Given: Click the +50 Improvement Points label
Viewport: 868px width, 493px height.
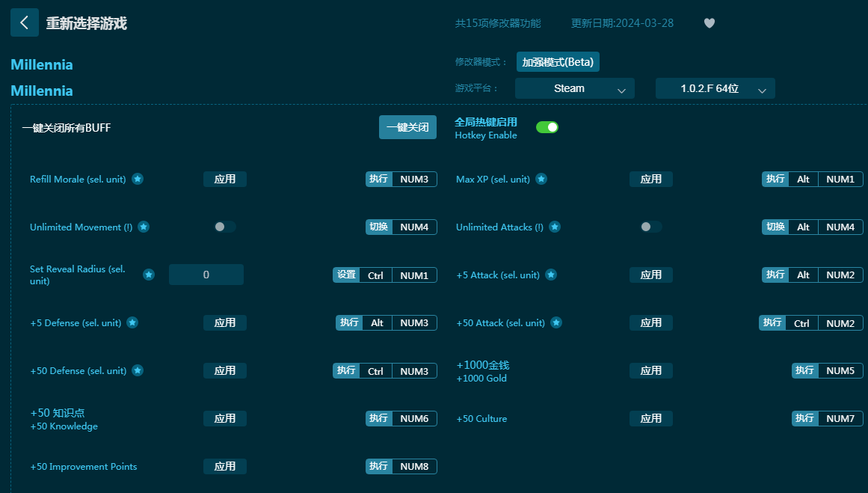Looking at the screenshot, I should [84, 466].
